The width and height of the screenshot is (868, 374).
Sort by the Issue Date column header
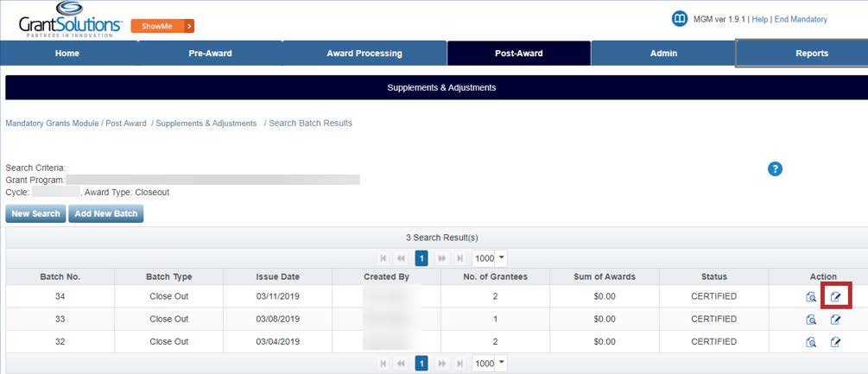(277, 276)
